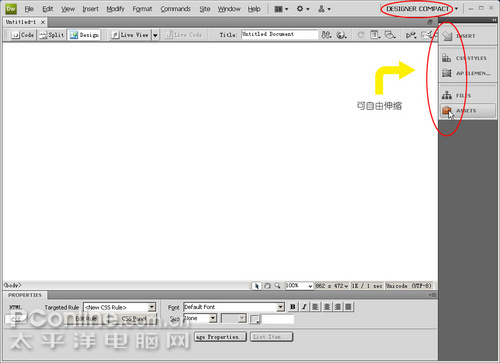500x363 pixels.
Task: Click the File Management icon beside Title field
Action: [x=326, y=35]
